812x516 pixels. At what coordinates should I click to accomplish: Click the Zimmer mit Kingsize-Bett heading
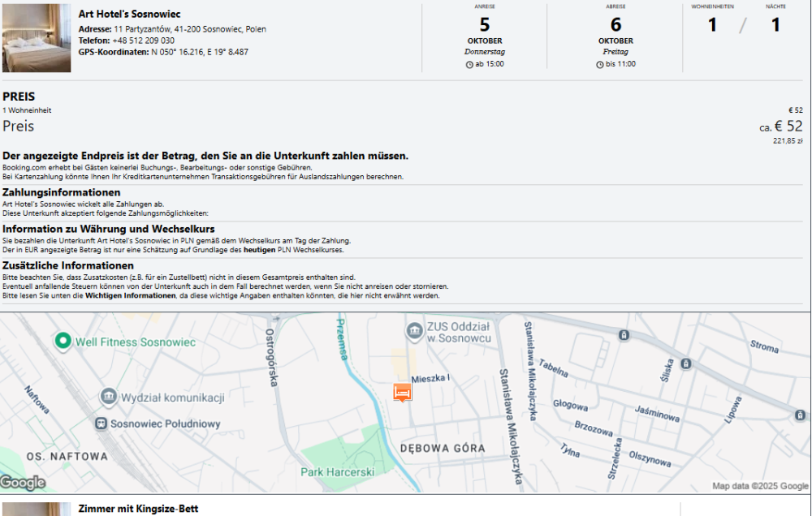[138, 509]
